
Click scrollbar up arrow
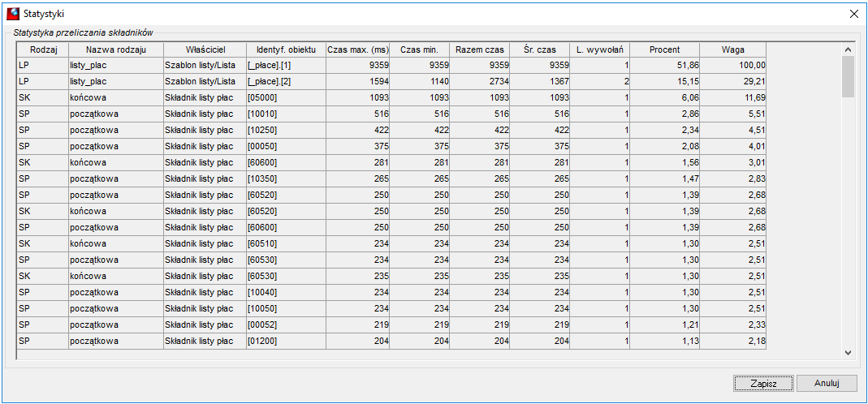pyautogui.click(x=848, y=49)
